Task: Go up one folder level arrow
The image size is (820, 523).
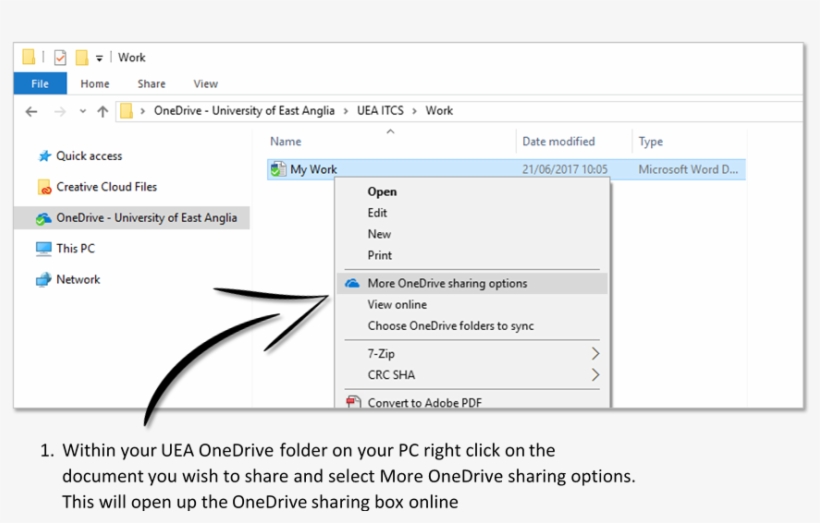Action: pyautogui.click(x=102, y=111)
